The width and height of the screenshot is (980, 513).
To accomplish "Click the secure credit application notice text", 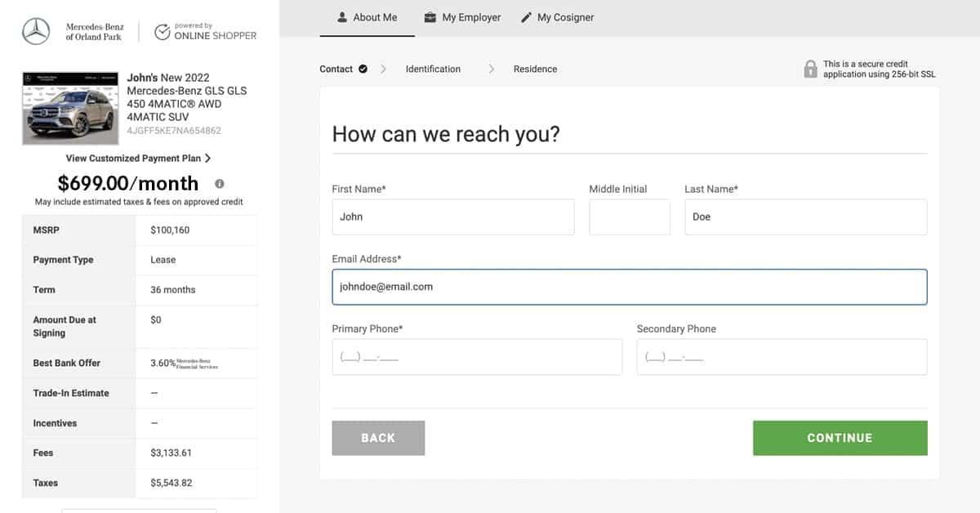I will [880, 69].
